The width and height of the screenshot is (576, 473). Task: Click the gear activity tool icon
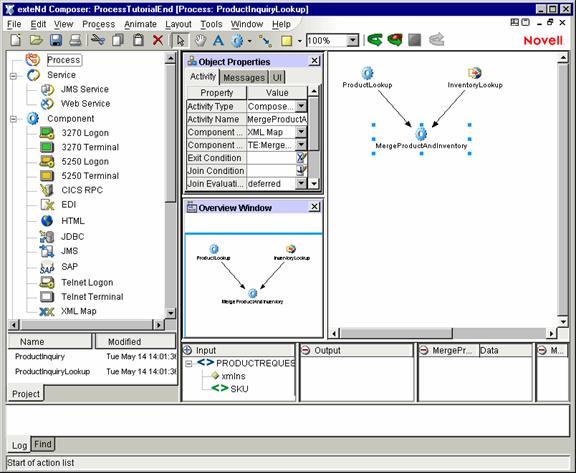coord(237,40)
